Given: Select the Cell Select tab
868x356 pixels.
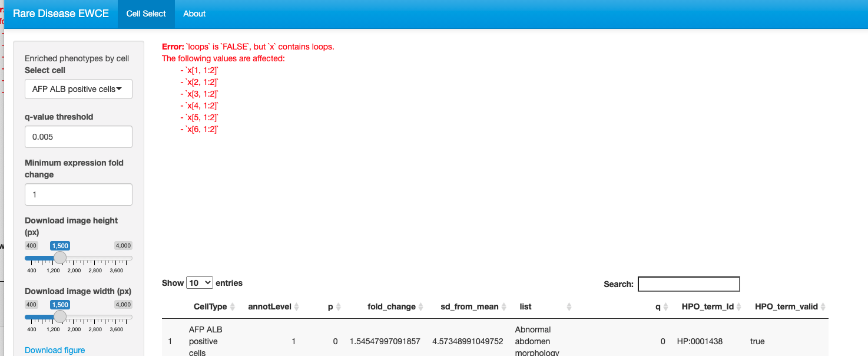Looking at the screenshot, I should (146, 14).
